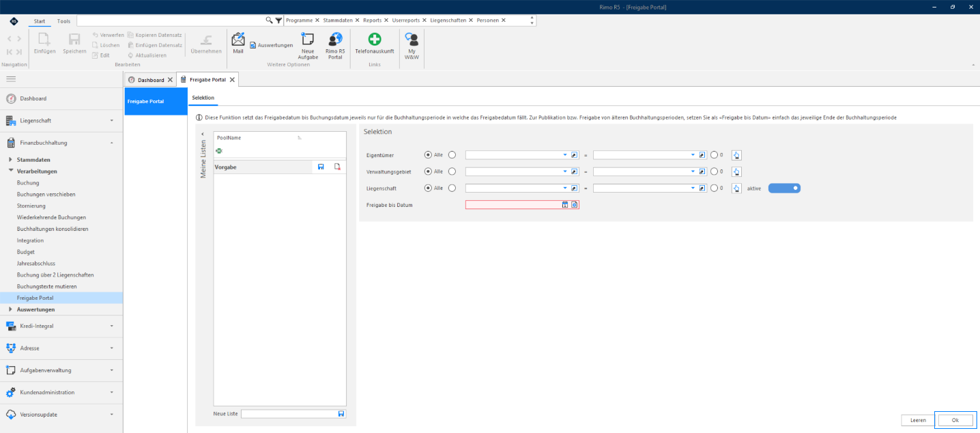Screen dimensions: 980x433
Task: Open Auswertungen in the ribbon
Action: pos(272,45)
